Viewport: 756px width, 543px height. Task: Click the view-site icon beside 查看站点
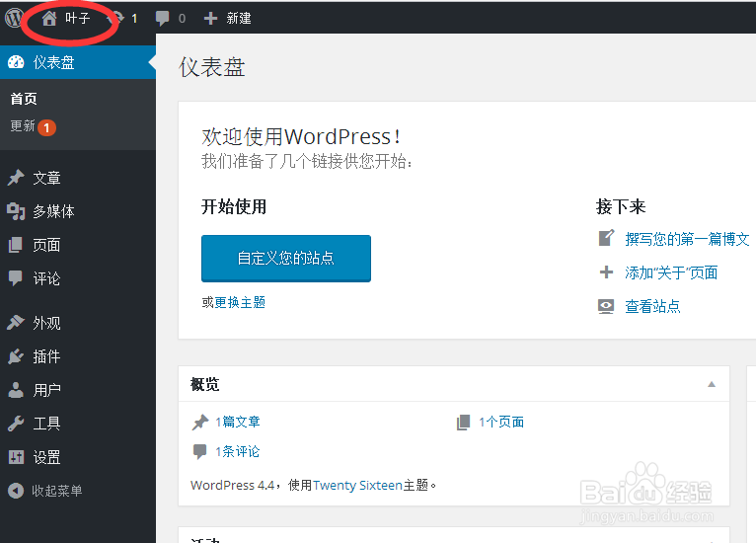(606, 306)
